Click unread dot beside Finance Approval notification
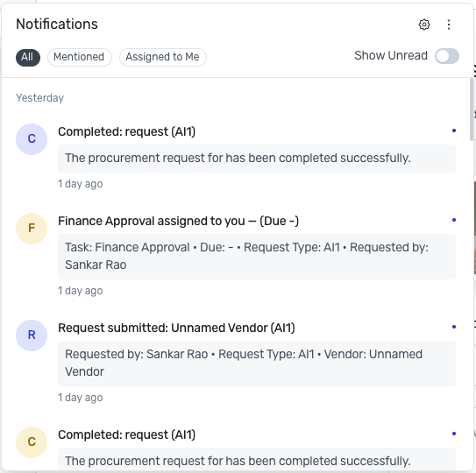Viewport: 476px width, 473px height. [454, 220]
